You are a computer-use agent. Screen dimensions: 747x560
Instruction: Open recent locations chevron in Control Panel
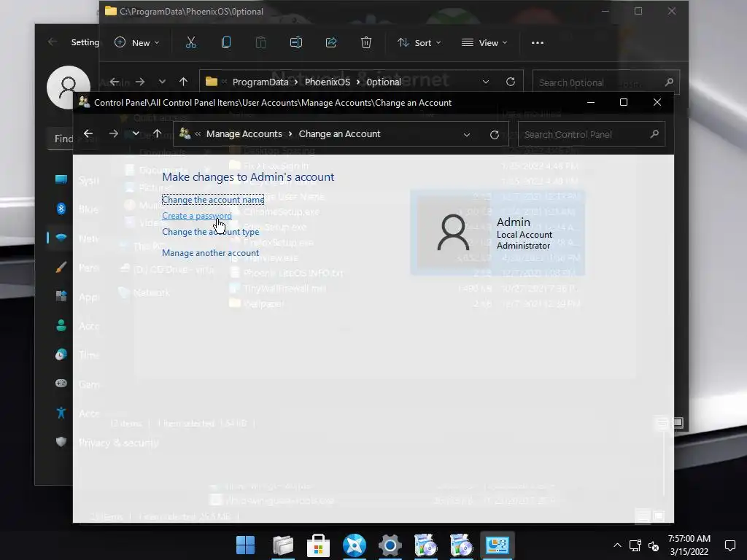click(136, 134)
